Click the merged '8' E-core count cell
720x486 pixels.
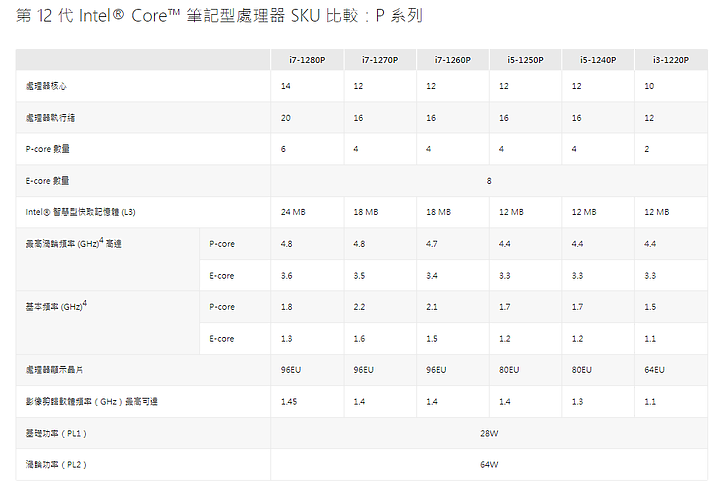pos(489,181)
